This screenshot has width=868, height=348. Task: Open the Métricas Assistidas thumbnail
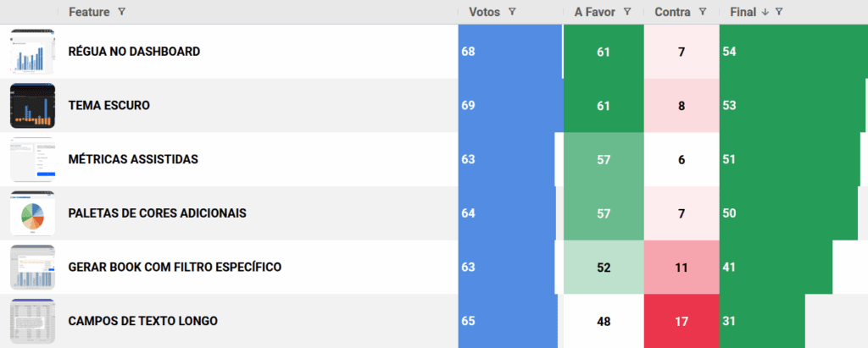(32, 159)
